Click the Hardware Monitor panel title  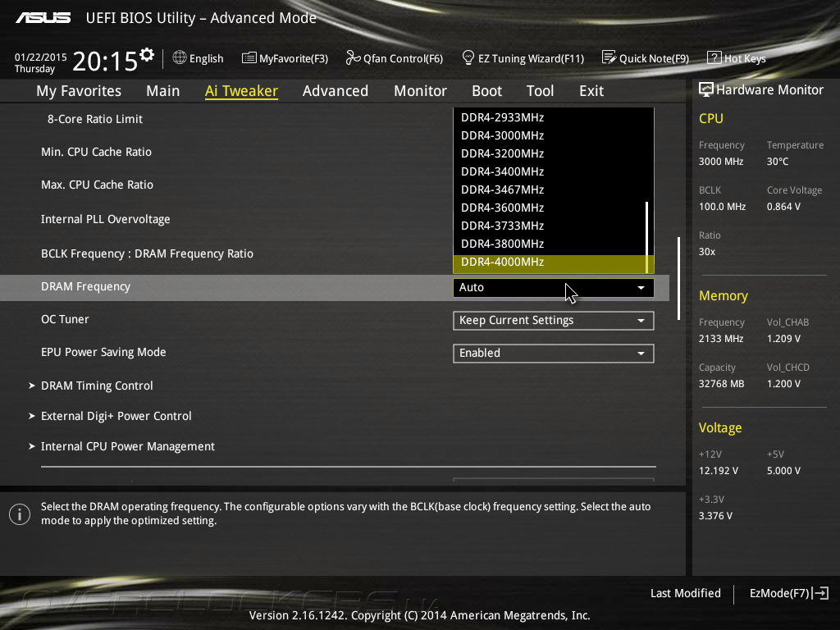tap(769, 90)
